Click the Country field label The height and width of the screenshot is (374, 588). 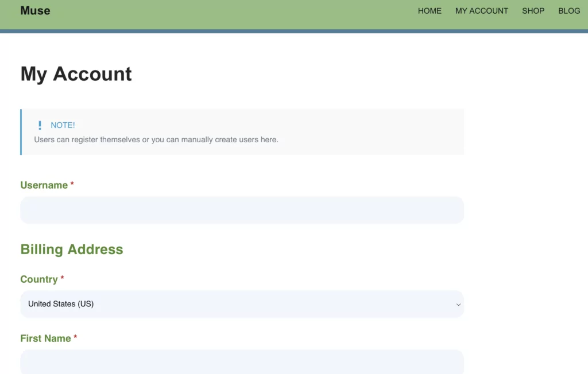click(x=38, y=279)
